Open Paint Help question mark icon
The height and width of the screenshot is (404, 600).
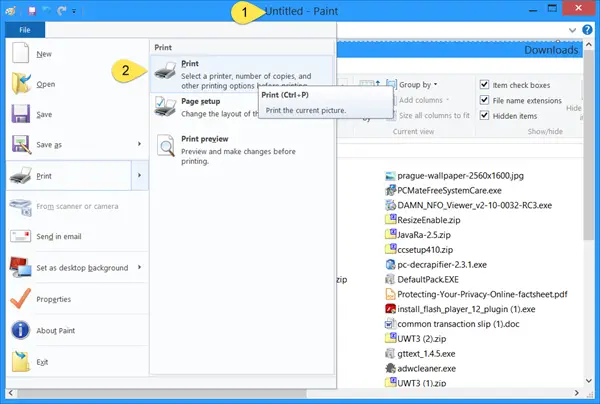pyautogui.click(x=587, y=29)
